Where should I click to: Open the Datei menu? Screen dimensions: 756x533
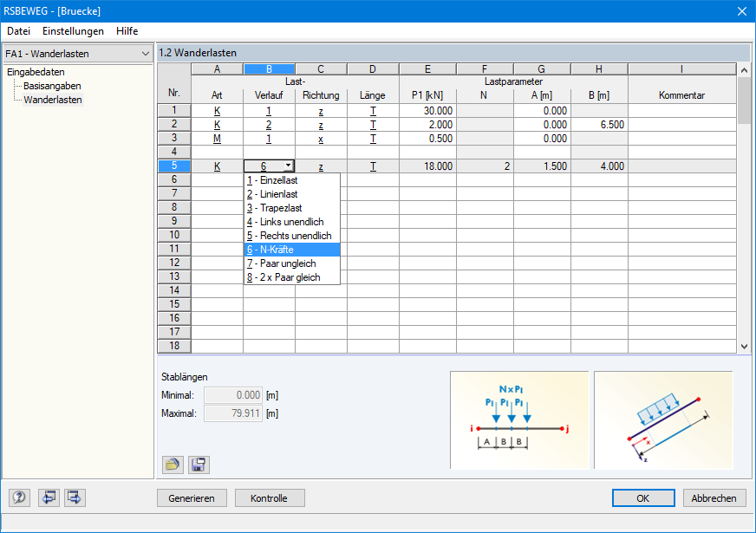pos(18,31)
